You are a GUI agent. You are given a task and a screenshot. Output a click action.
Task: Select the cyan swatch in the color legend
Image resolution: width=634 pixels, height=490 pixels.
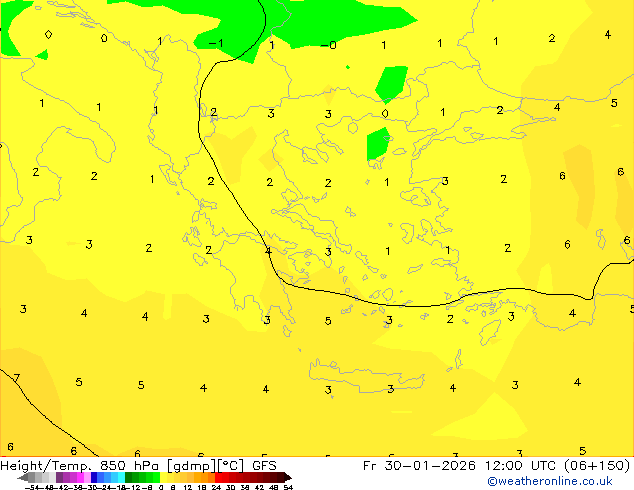point(121,477)
